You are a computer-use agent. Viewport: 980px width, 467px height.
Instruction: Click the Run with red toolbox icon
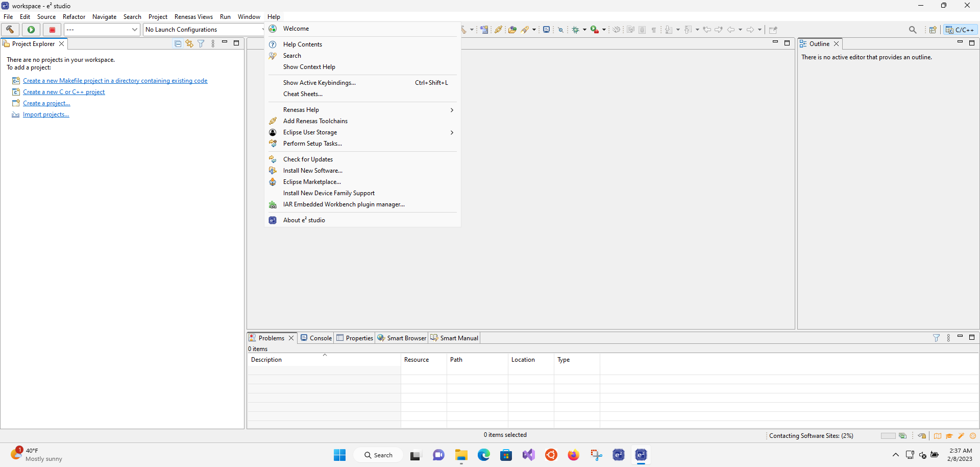coord(595,30)
